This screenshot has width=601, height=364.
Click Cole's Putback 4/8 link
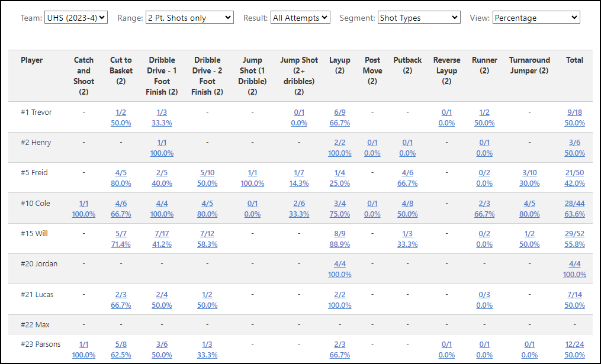click(407, 204)
